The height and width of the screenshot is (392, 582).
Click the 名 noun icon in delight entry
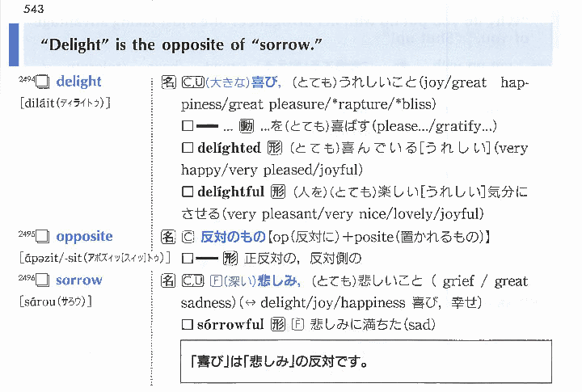click(168, 82)
